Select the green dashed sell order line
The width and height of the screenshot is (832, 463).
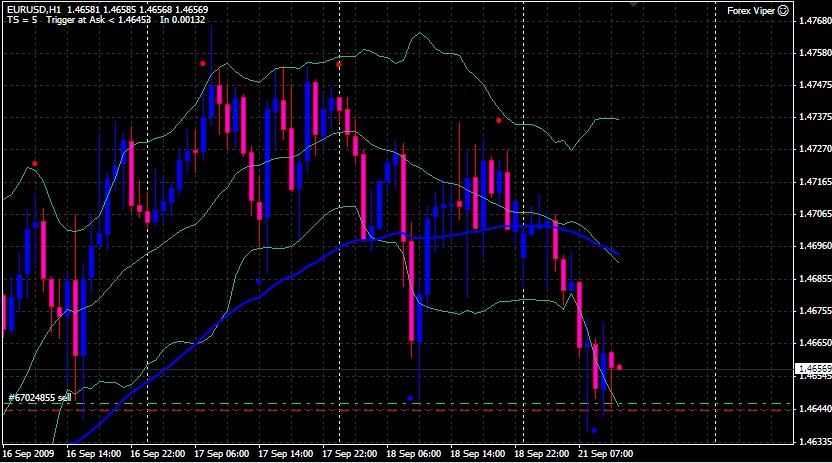[x=398, y=404]
